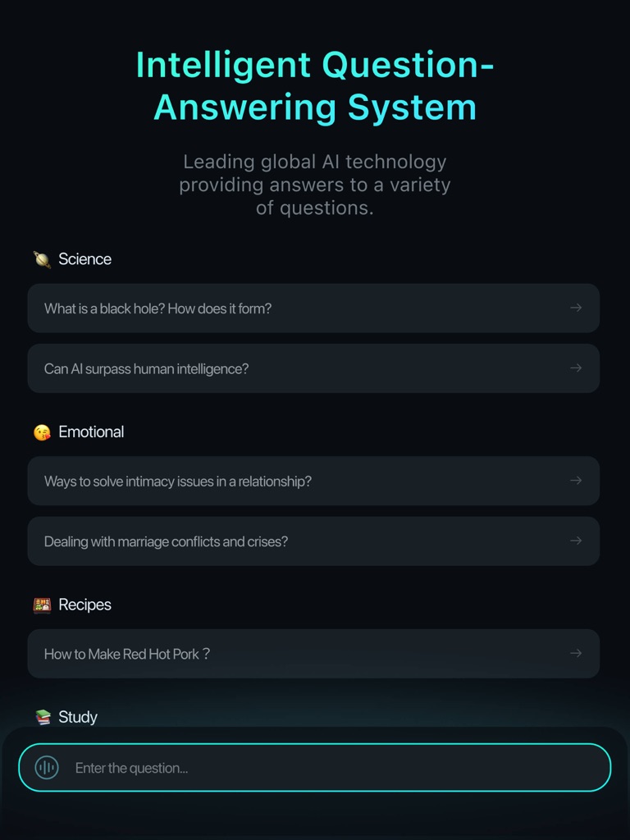Click arrow beside Red Hot Pork question

[x=576, y=654]
